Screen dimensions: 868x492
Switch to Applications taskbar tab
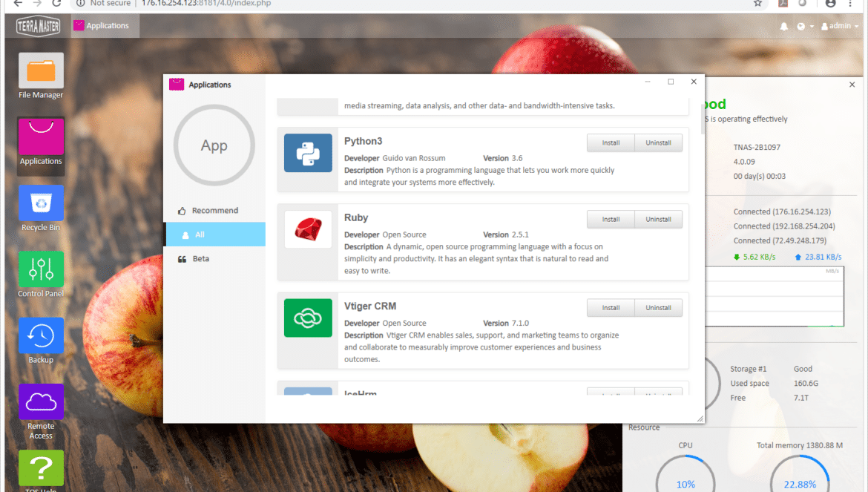click(105, 25)
